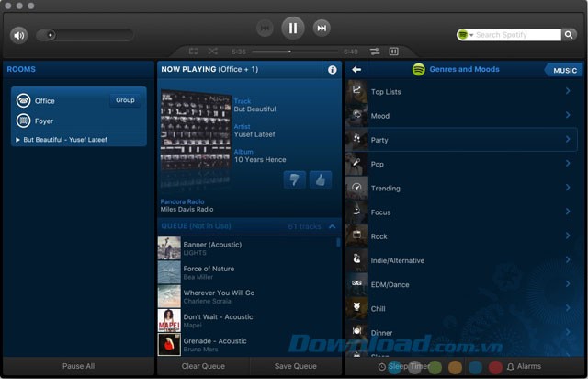Mute audio with the speaker icon

coord(18,35)
